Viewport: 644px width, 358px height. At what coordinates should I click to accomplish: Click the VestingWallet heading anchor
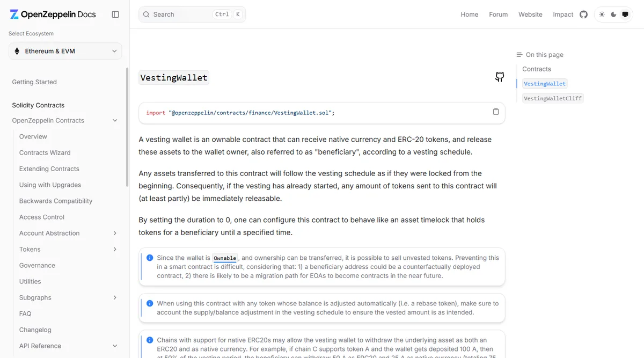(x=174, y=78)
